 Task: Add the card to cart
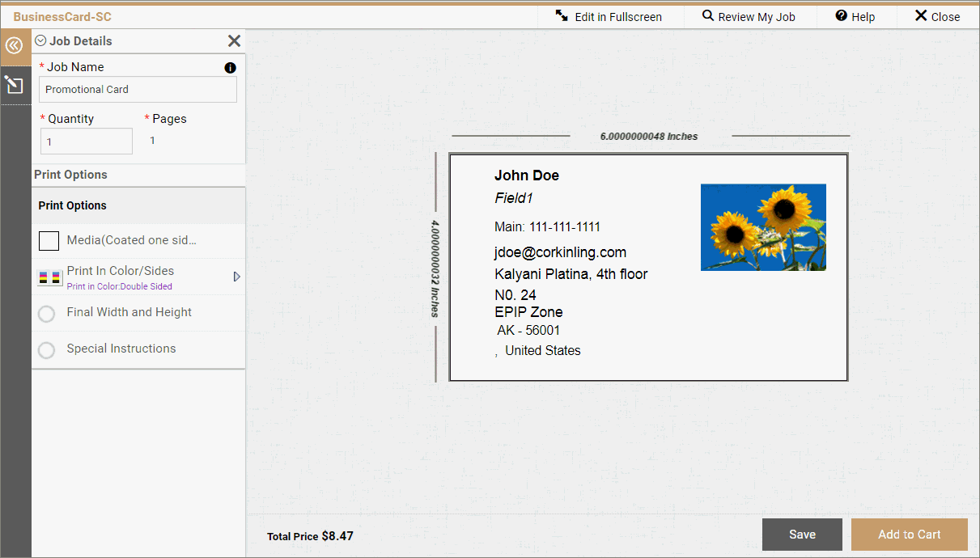tap(909, 535)
